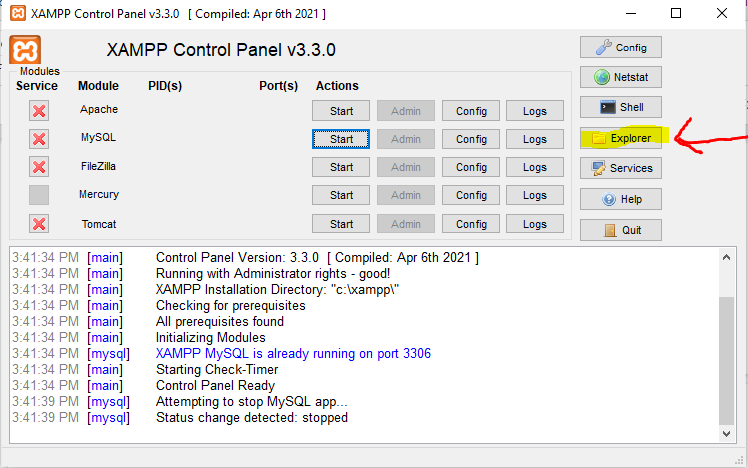Open the Help button
The height and width of the screenshot is (468, 748).
[621, 199]
